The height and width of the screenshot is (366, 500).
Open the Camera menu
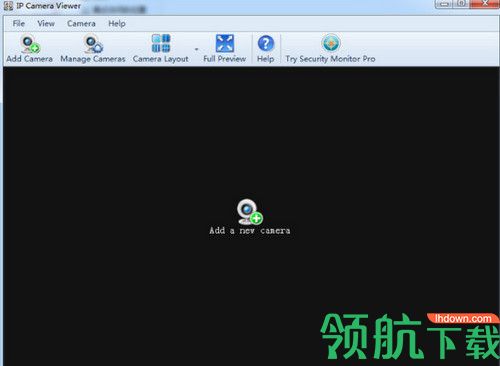tap(81, 23)
